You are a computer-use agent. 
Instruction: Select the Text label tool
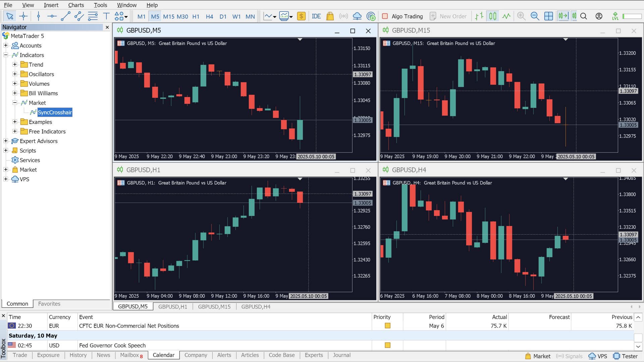[106, 16]
